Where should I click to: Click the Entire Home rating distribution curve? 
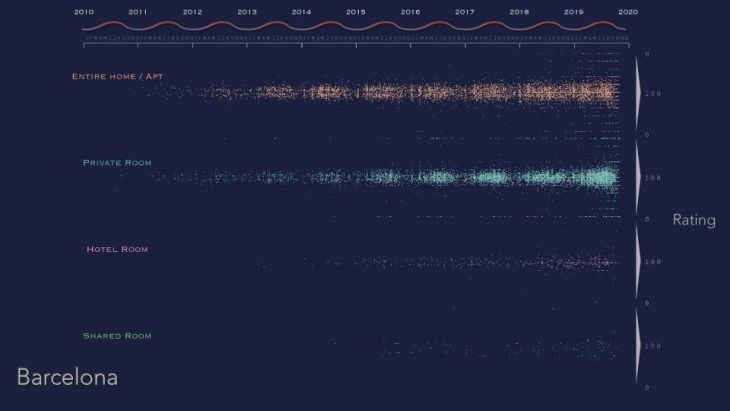638,92
